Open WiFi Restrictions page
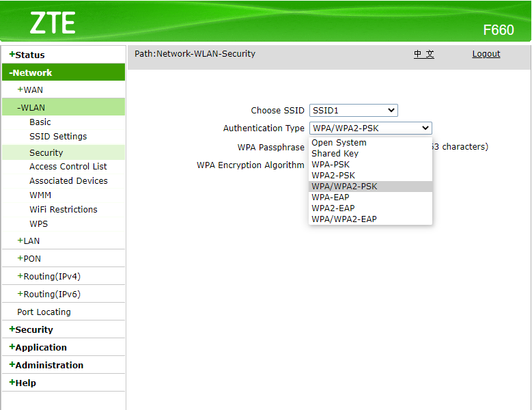This screenshot has width=532, height=410. pyautogui.click(x=64, y=210)
